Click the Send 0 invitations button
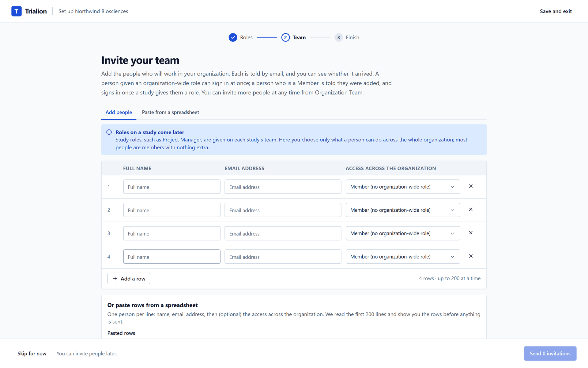Image resolution: width=588 pixels, height=368 pixels. click(550, 354)
